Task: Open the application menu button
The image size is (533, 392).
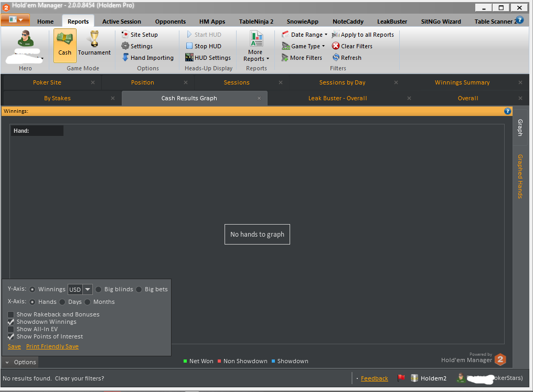Action: 15,20
